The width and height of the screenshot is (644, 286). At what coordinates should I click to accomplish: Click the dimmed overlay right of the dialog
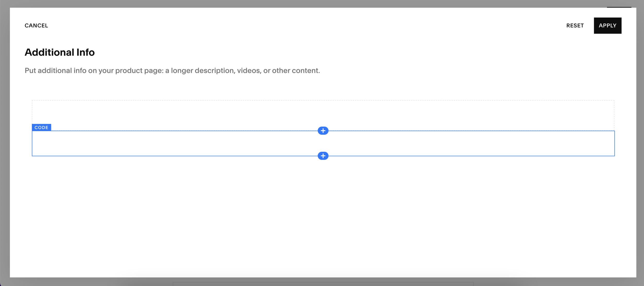click(x=640, y=143)
